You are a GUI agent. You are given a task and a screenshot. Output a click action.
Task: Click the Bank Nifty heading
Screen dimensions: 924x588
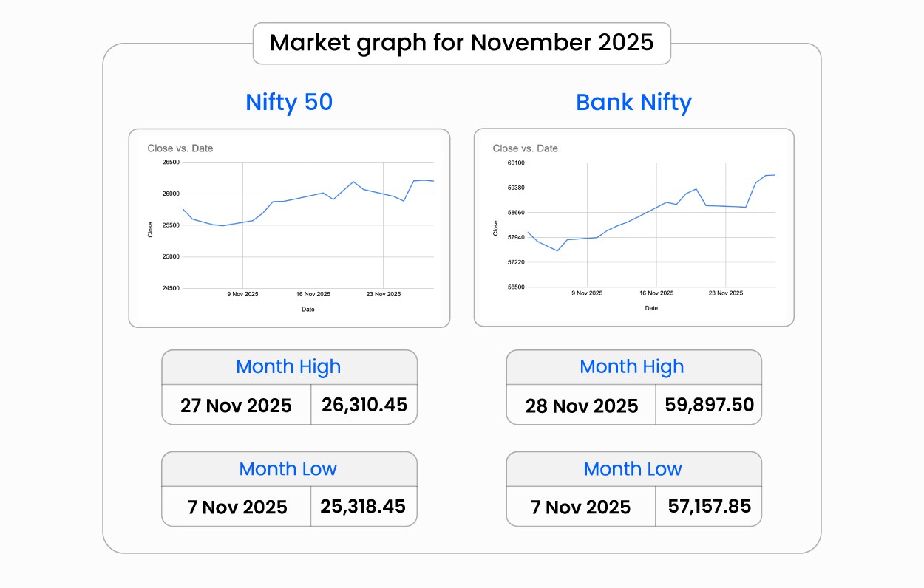(x=633, y=102)
